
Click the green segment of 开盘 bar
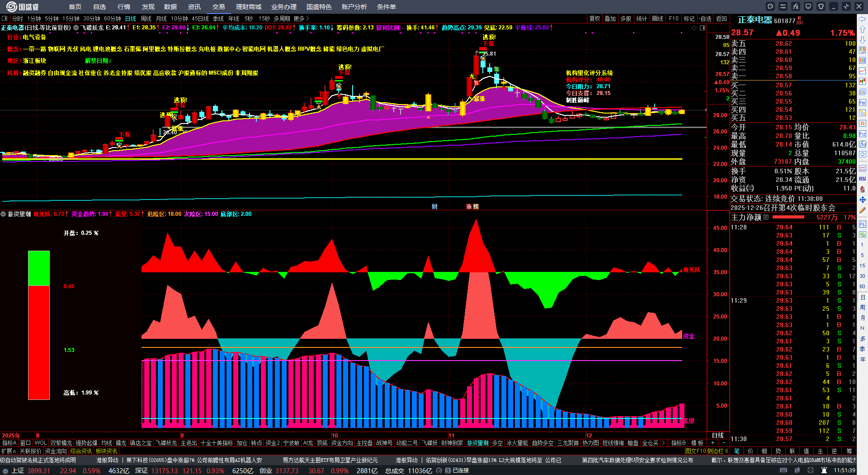click(39, 268)
